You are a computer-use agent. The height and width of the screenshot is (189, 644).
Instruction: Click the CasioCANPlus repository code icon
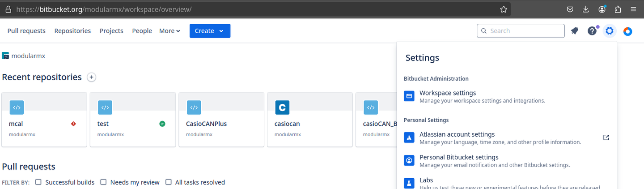point(194,107)
